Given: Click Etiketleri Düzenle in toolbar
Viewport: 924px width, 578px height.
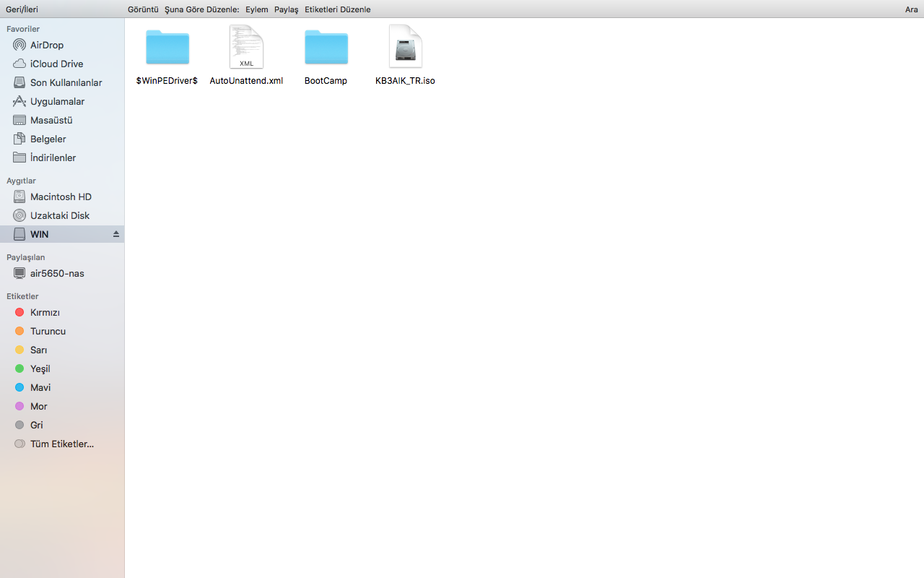Looking at the screenshot, I should (x=338, y=9).
